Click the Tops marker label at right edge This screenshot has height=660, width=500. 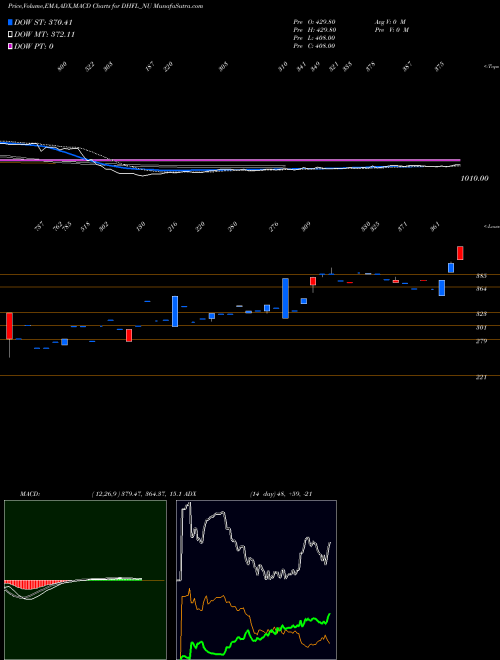(x=492, y=67)
